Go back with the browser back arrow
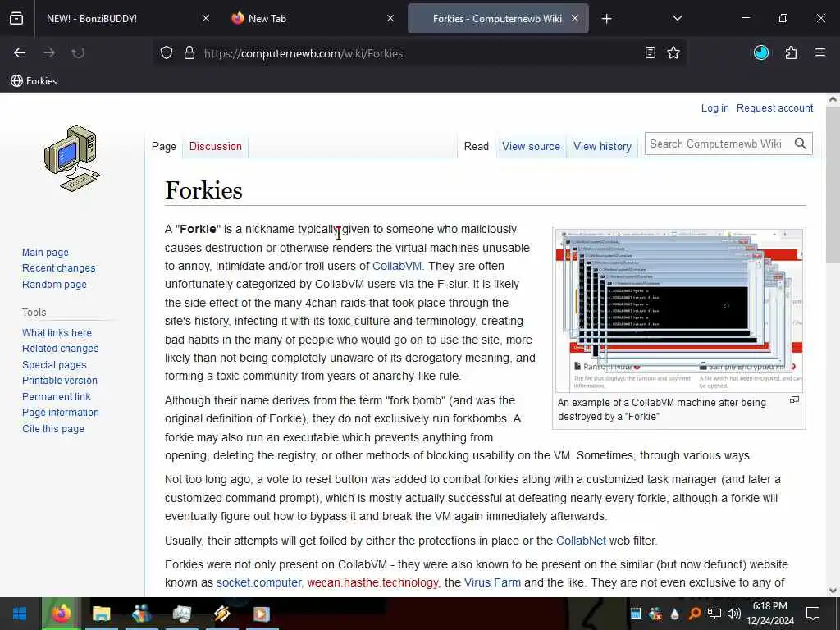This screenshot has height=630, width=840. click(x=20, y=52)
